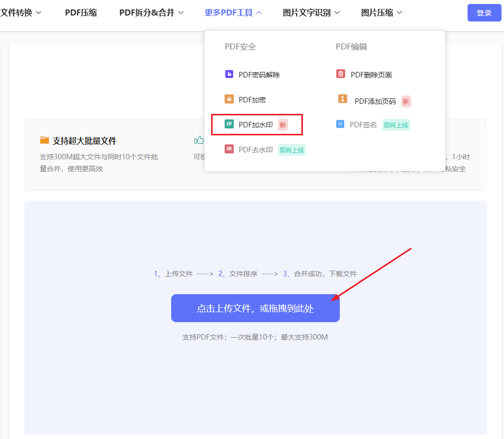
Task: Open the PDF拆分&合并 menu
Action: 147,12
